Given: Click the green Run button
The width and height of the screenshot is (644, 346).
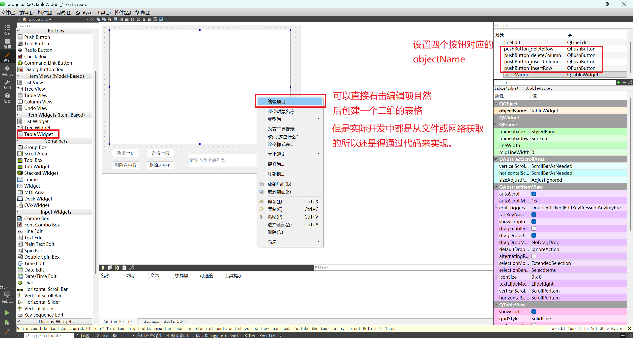Looking at the screenshot, I should (7, 313).
